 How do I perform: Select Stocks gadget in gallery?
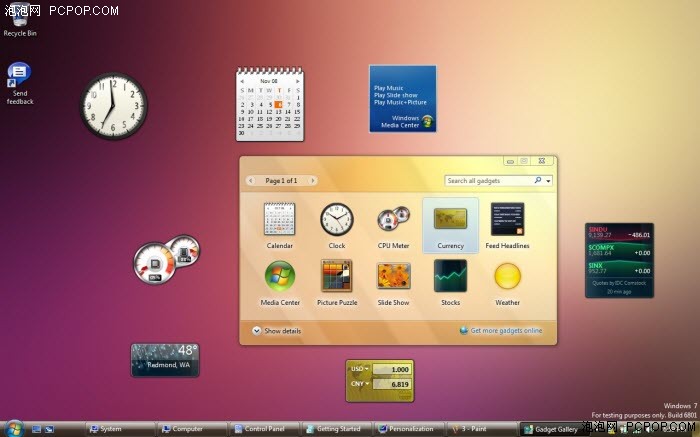pyautogui.click(x=450, y=283)
